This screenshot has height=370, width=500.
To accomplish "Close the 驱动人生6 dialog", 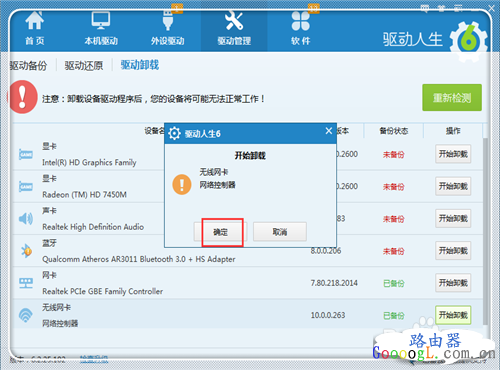I will point(329,131).
